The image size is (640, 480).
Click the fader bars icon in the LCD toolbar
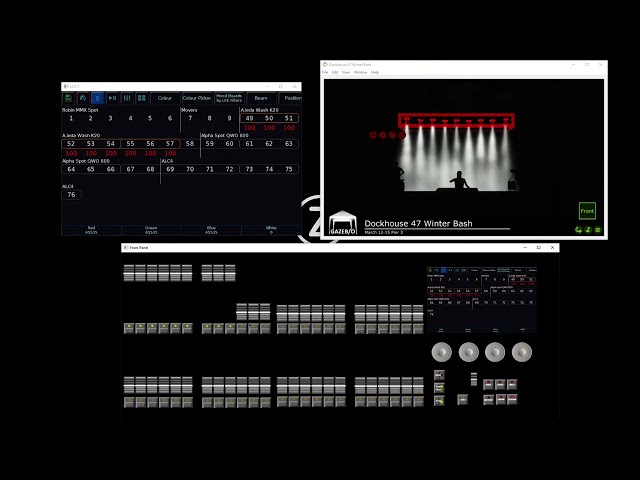(126, 98)
